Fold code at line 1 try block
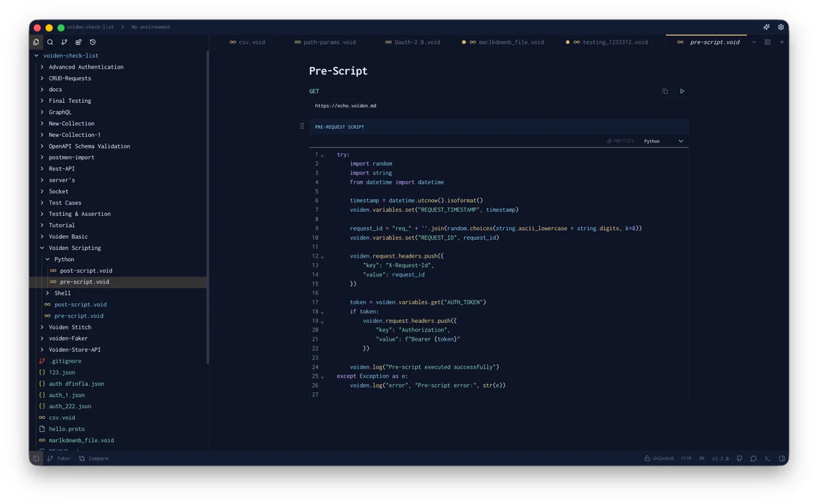Screen dimensions: 818x504 pos(322,155)
